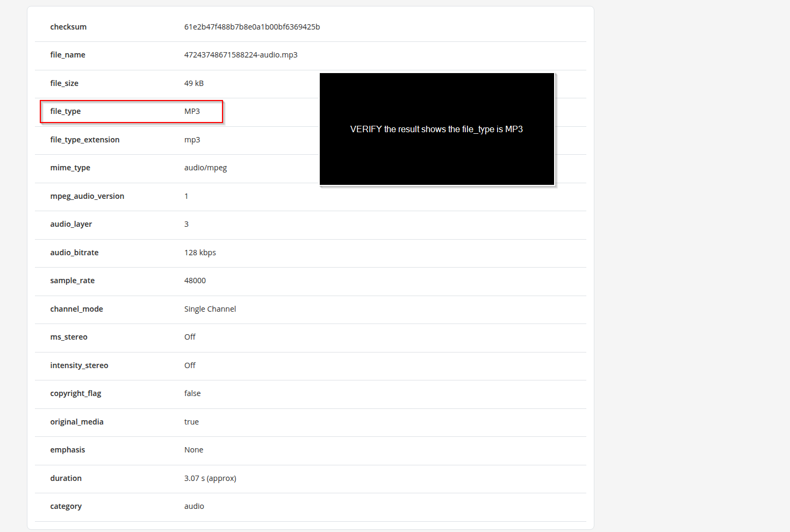This screenshot has height=532, width=790.
Task: Click the file_size label
Action: click(x=64, y=83)
